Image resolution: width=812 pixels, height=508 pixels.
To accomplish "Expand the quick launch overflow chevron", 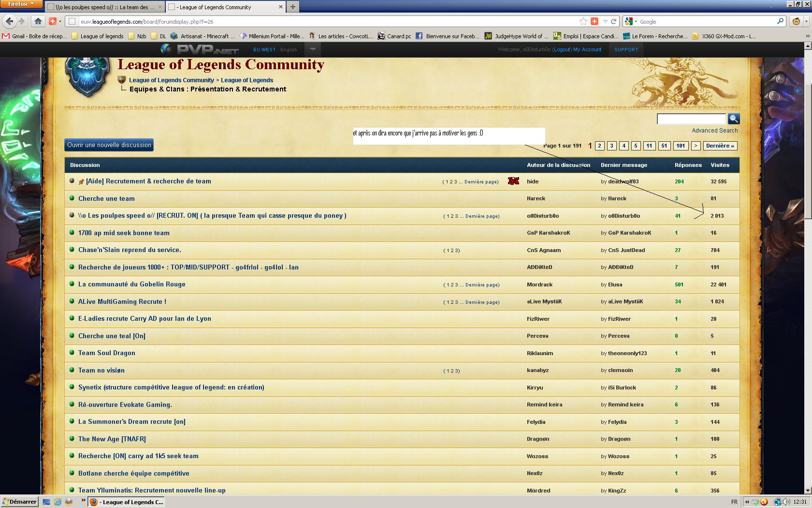I will point(83,500).
